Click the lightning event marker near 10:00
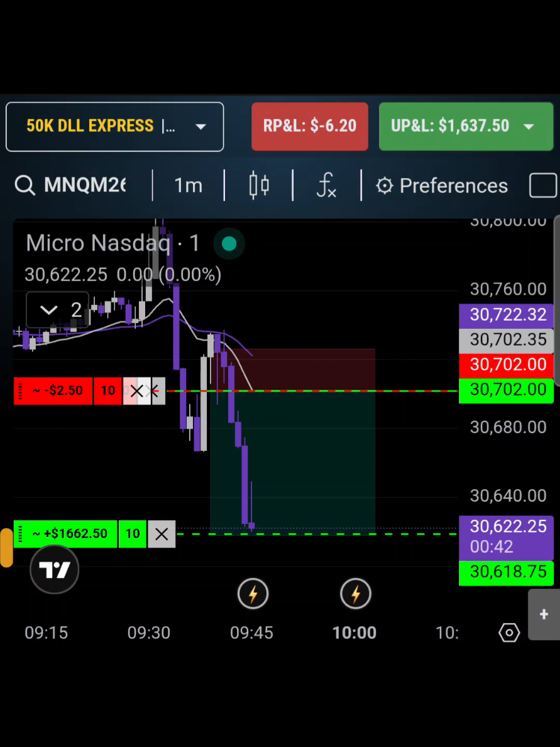Screen dimensions: 560x747 356,594
